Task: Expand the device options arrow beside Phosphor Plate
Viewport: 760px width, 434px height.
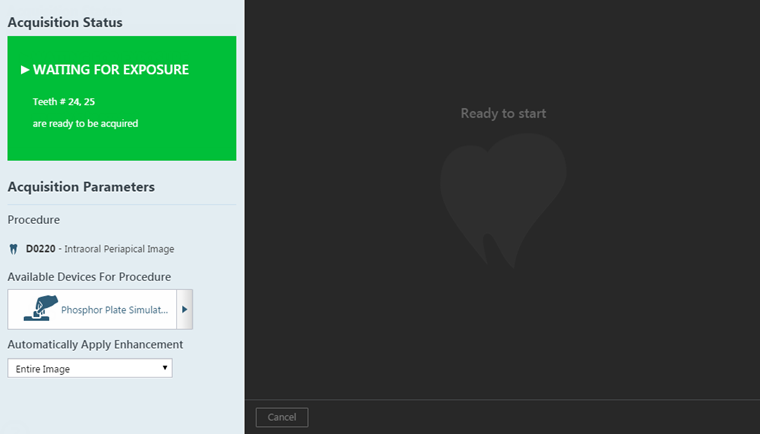Action: pos(184,310)
